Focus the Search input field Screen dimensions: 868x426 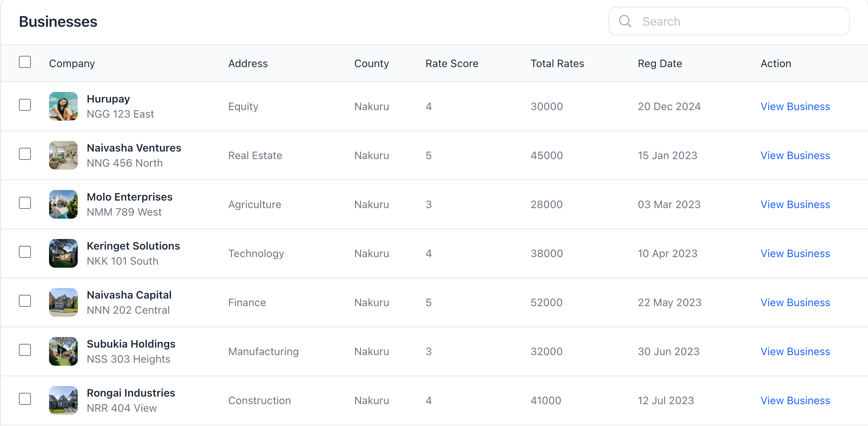729,21
